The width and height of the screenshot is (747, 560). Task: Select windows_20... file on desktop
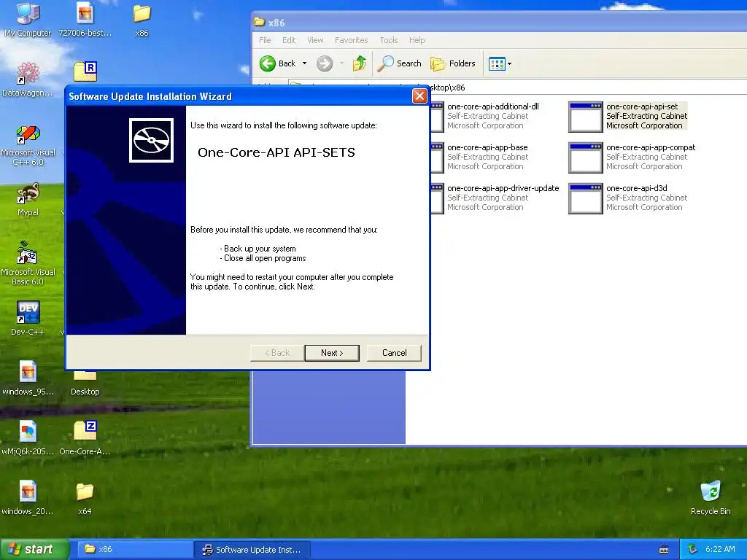(x=28, y=498)
